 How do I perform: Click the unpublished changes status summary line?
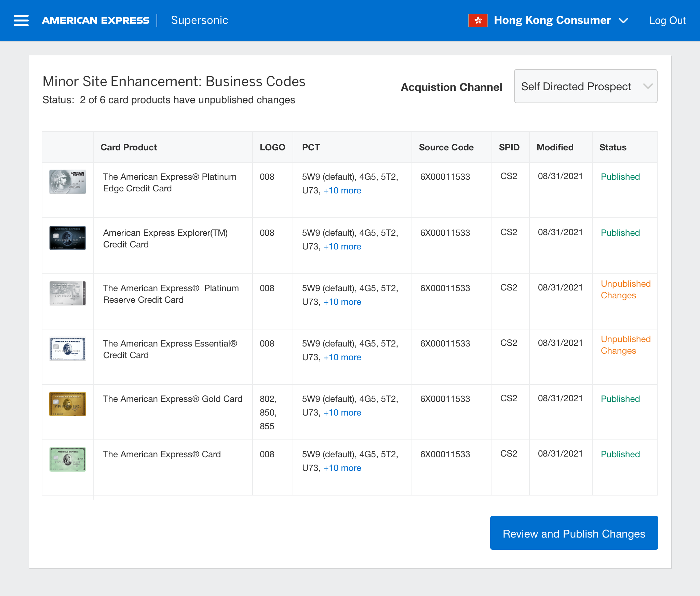(169, 100)
